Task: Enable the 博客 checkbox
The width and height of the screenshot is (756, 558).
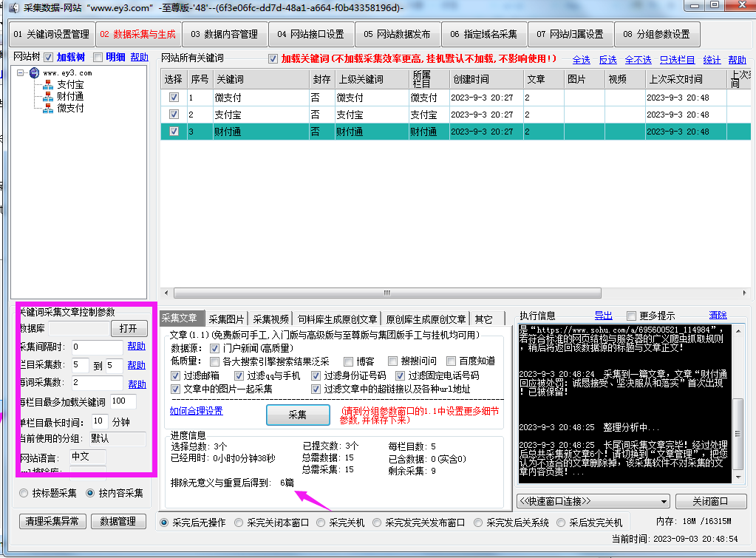Action: click(x=348, y=361)
